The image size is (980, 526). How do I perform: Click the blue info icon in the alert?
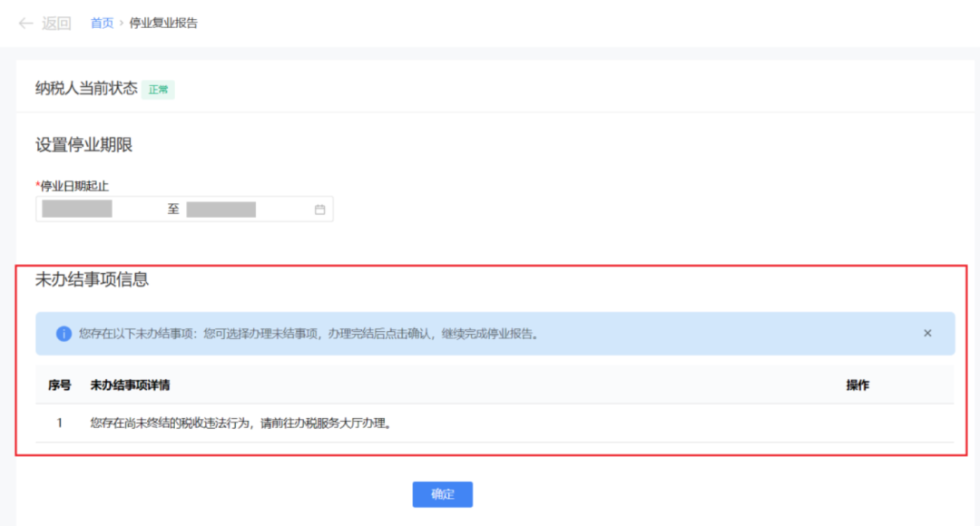(x=64, y=334)
